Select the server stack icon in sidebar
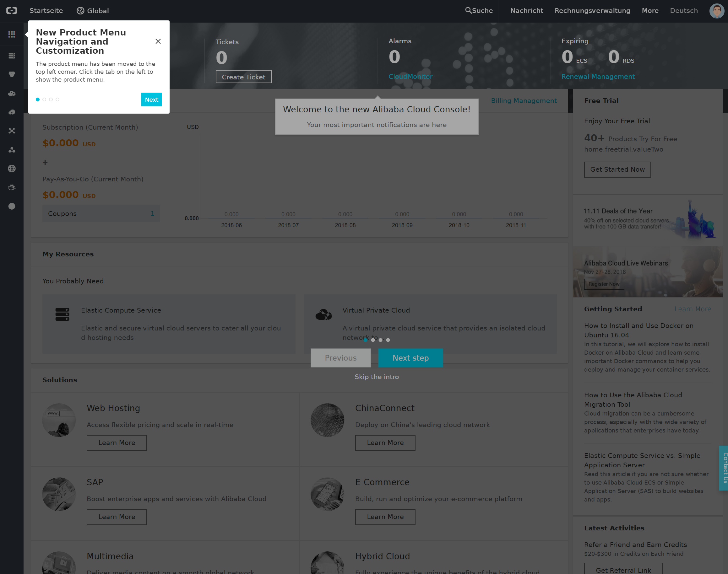 [12, 56]
